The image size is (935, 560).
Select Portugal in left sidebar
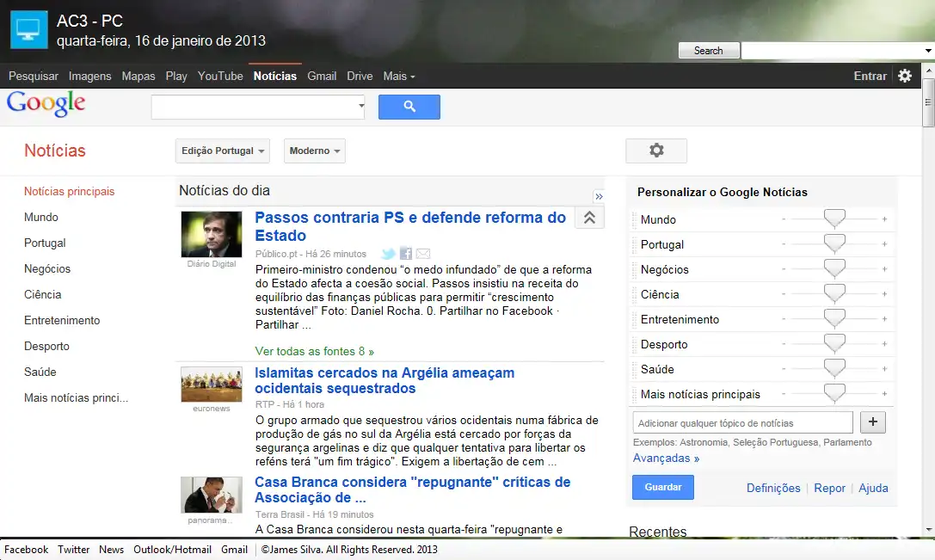click(x=45, y=243)
